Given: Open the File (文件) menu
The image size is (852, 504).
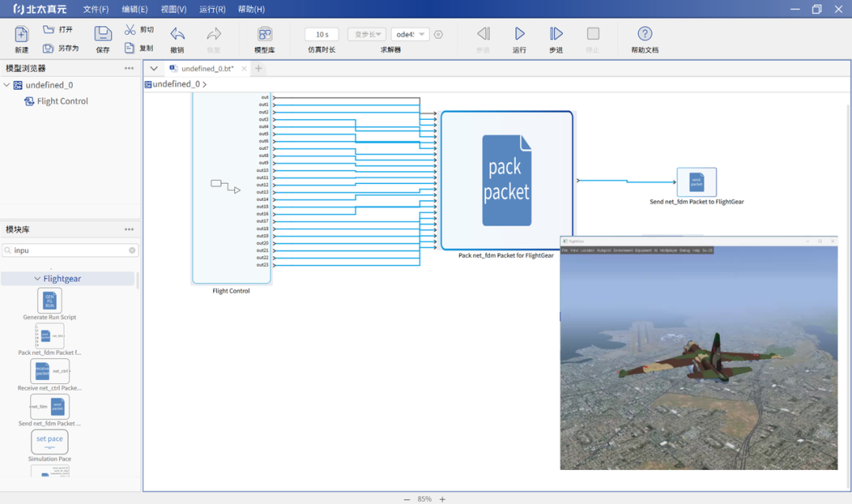Looking at the screenshot, I should (x=95, y=9).
